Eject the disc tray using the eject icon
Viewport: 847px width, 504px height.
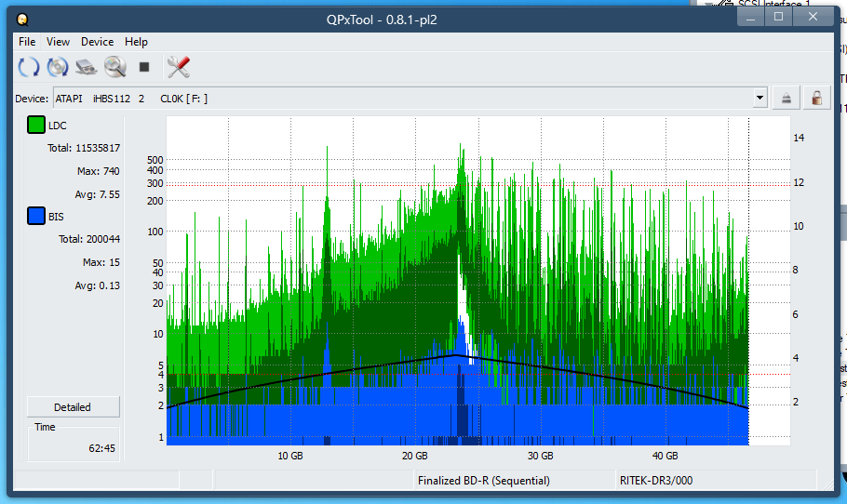[786, 98]
